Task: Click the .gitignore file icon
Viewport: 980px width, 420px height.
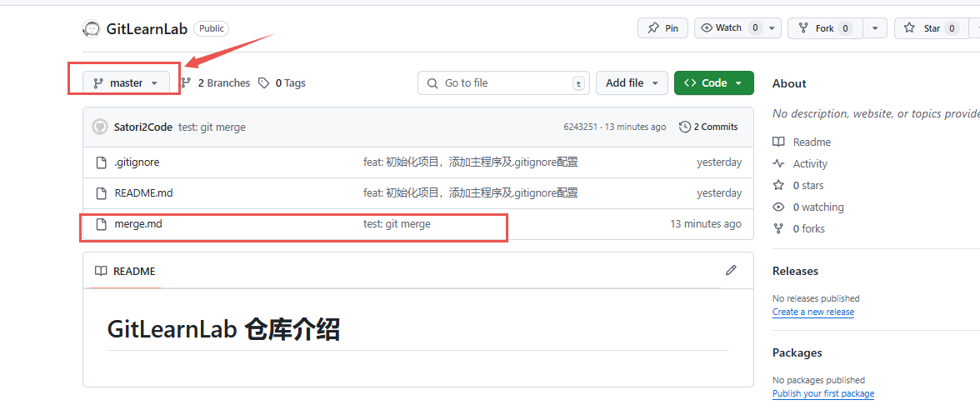Action: click(x=102, y=162)
